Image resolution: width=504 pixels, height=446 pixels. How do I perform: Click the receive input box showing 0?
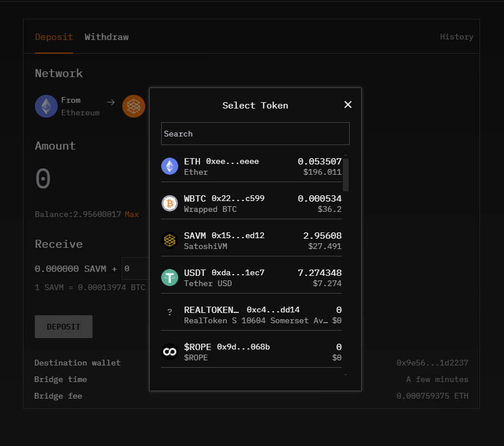coord(135,268)
